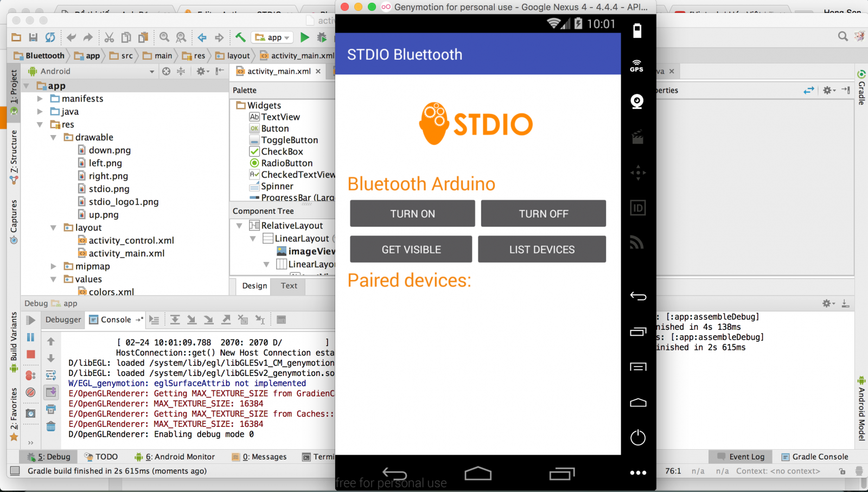Click the Genymotion power button icon
868x492 pixels.
pyautogui.click(x=638, y=437)
